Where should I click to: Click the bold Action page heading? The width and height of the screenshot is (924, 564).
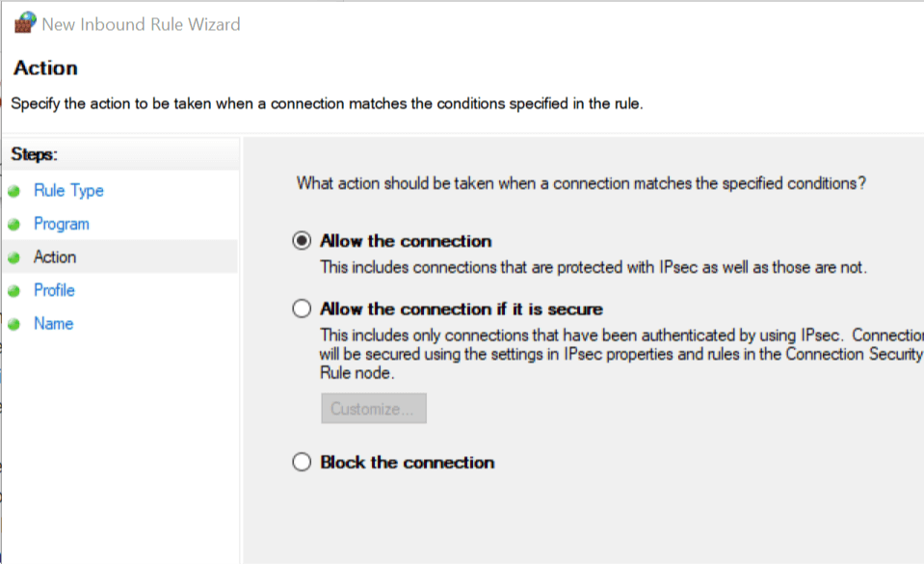coord(45,67)
